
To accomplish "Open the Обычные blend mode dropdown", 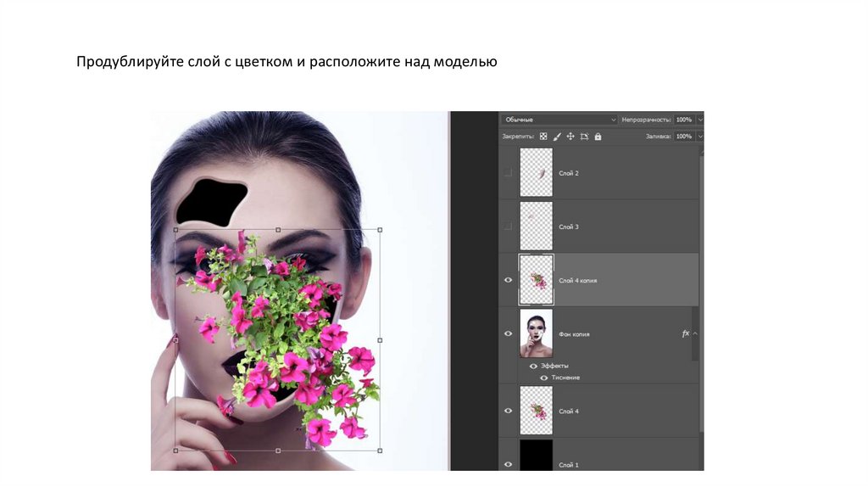I will (559, 120).
